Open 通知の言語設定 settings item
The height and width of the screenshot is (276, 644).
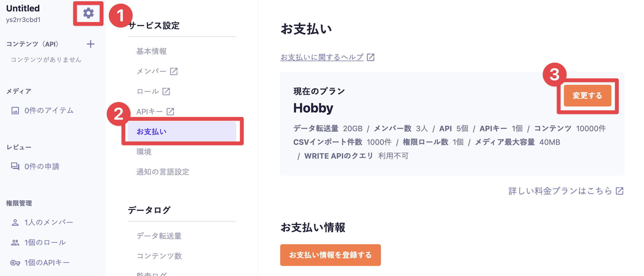[x=163, y=172]
